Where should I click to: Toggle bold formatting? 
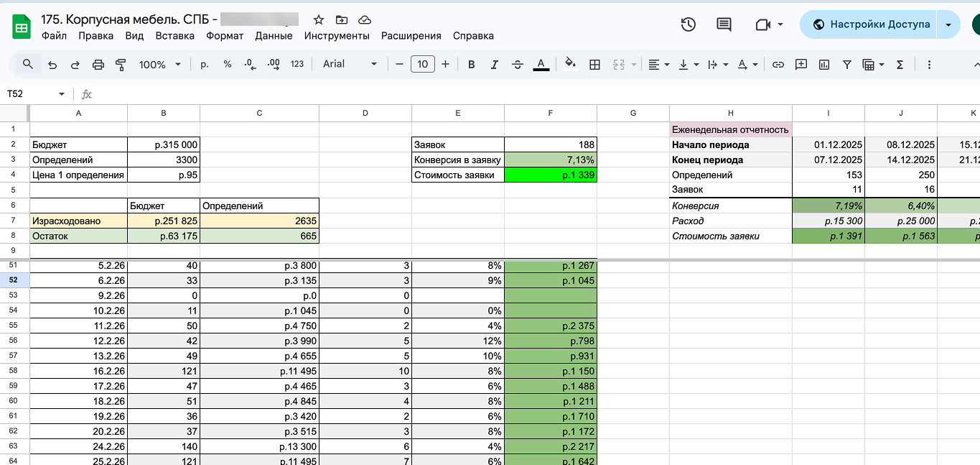(x=472, y=65)
